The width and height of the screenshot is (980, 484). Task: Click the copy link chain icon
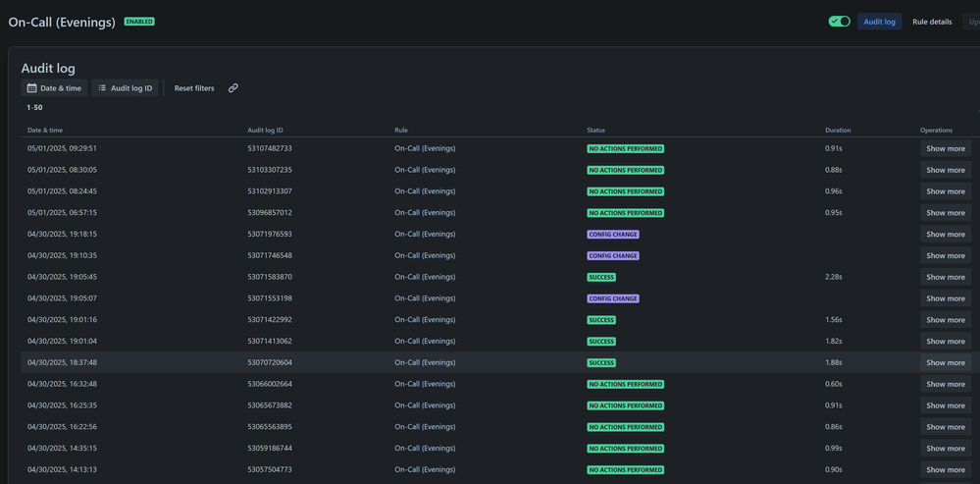(x=233, y=88)
